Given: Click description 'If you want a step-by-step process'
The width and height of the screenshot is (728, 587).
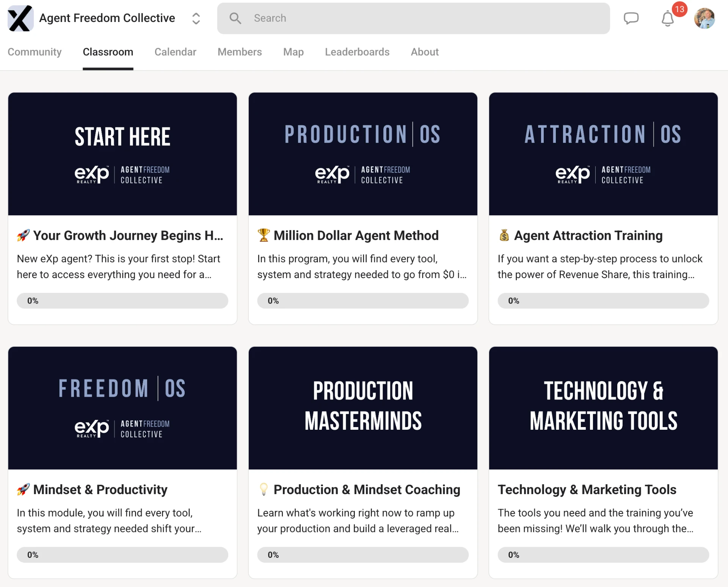Looking at the screenshot, I should point(600,266).
